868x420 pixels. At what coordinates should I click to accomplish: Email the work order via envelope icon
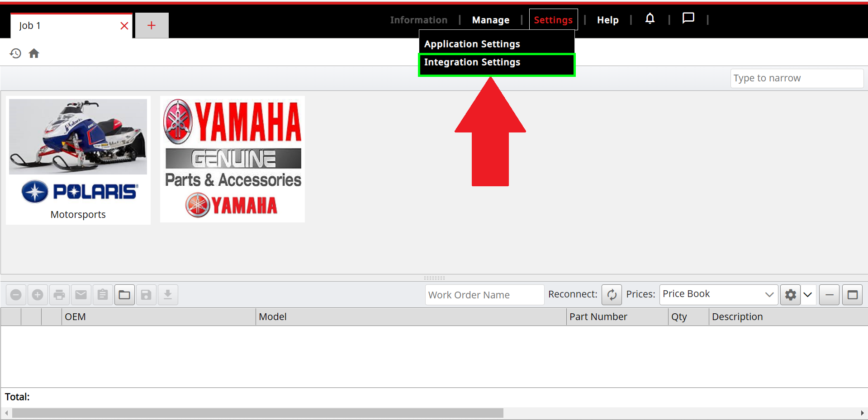(81, 295)
